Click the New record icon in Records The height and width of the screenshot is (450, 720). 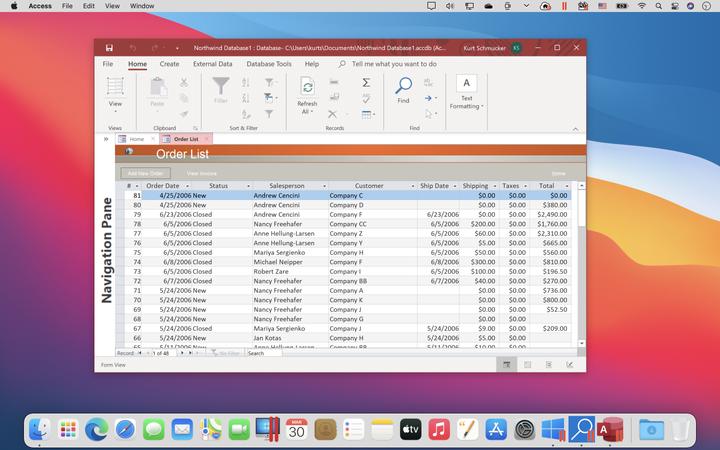334,82
